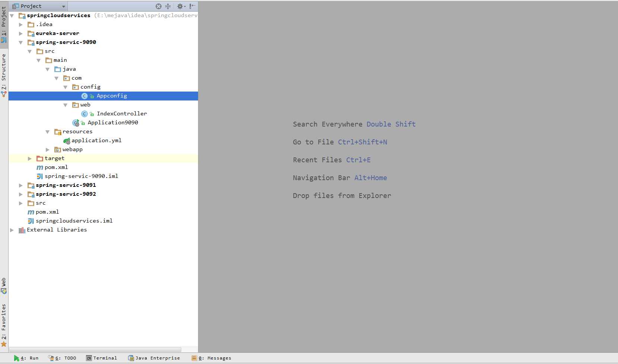The width and height of the screenshot is (618, 364).
Task: Expand the .idea folder
Action: point(21,25)
